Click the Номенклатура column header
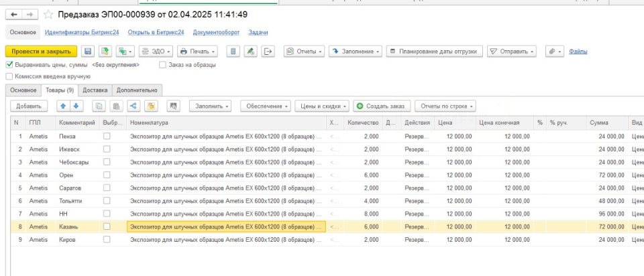 (x=227, y=123)
